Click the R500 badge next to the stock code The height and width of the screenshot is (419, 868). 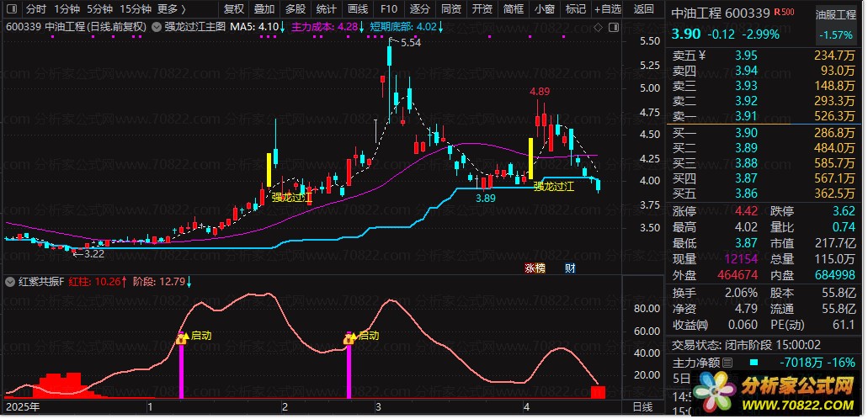(x=783, y=12)
